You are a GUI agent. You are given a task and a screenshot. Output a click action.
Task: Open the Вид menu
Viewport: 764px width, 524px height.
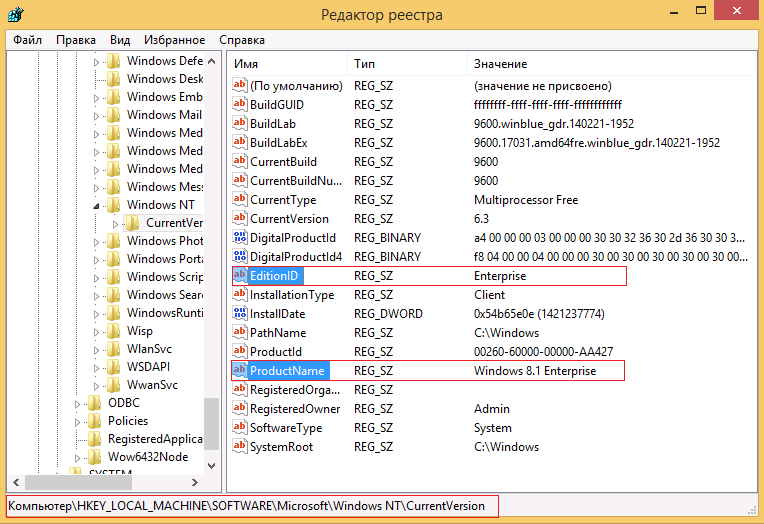click(x=120, y=40)
